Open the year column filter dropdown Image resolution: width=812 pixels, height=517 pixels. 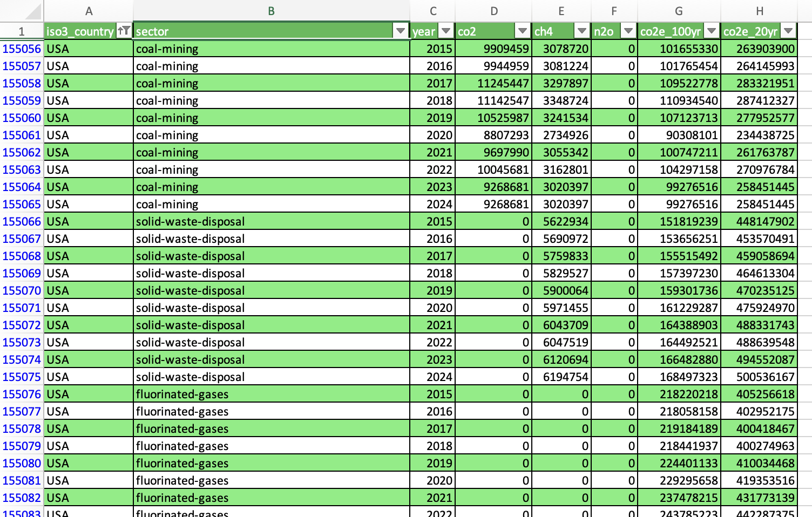point(446,31)
